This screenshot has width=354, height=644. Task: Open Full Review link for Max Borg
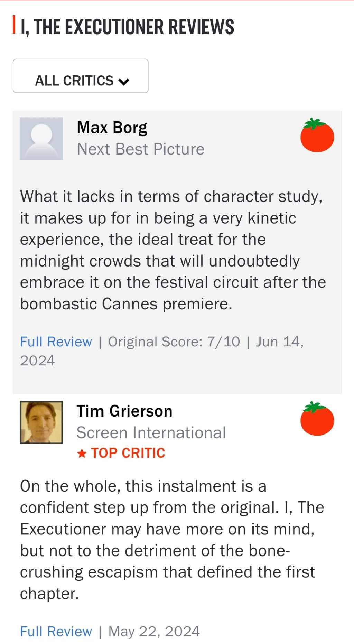click(x=56, y=342)
